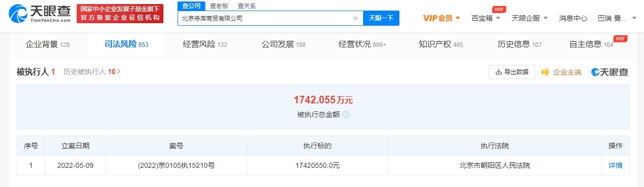Image resolution: width=644 pixels, height=187 pixels.
Task: Click the 执行标的 column header
Action: (317, 146)
